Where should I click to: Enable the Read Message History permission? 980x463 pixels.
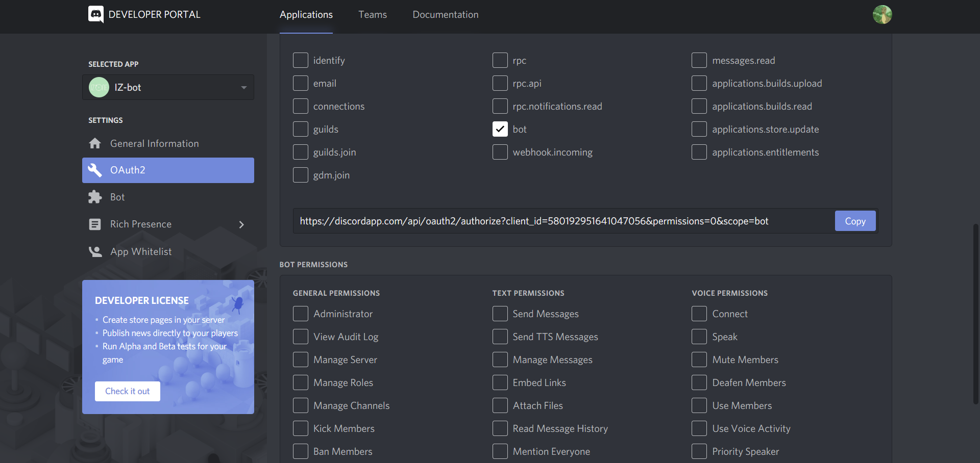point(500,428)
